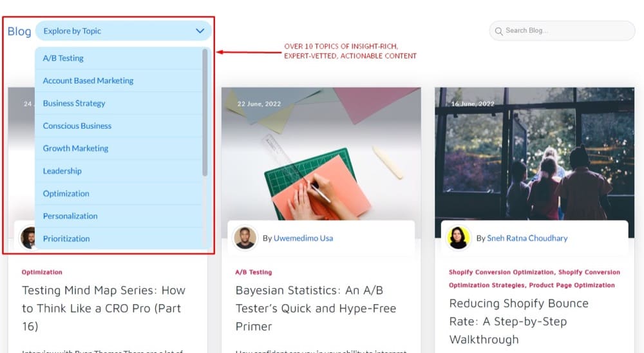Screen dimensions: 644x353
Task: Open Uwemedimo Usa's author avatar
Action: click(245, 238)
